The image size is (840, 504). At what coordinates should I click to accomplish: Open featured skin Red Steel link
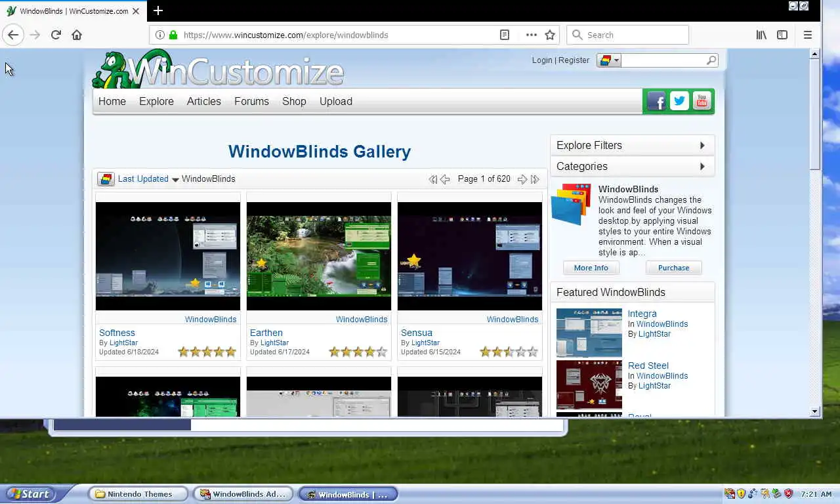click(x=648, y=366)
